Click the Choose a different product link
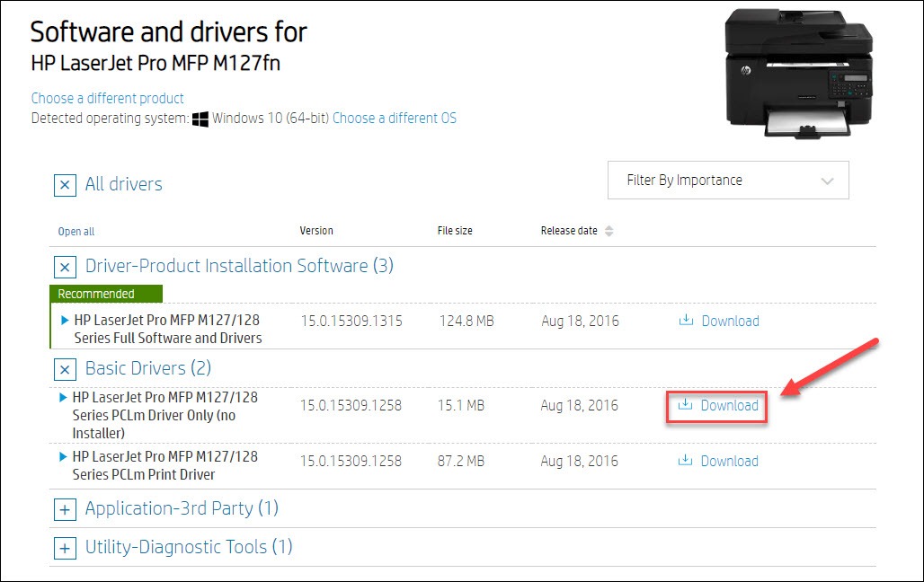 click(x=107, y=98)
